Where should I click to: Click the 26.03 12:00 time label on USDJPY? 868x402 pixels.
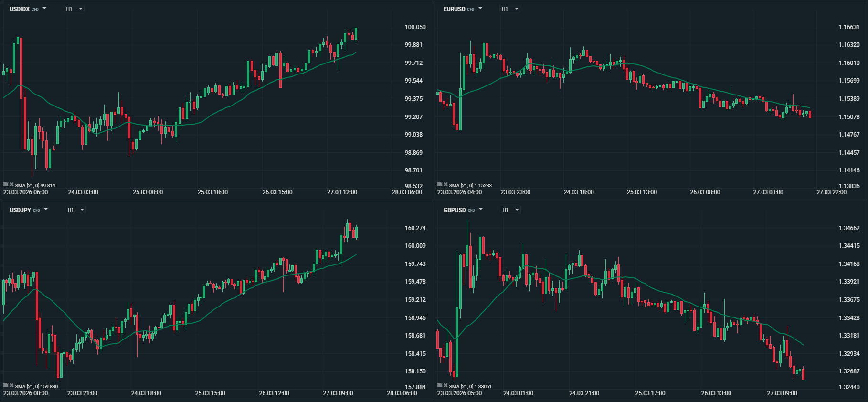coord(274,393)
